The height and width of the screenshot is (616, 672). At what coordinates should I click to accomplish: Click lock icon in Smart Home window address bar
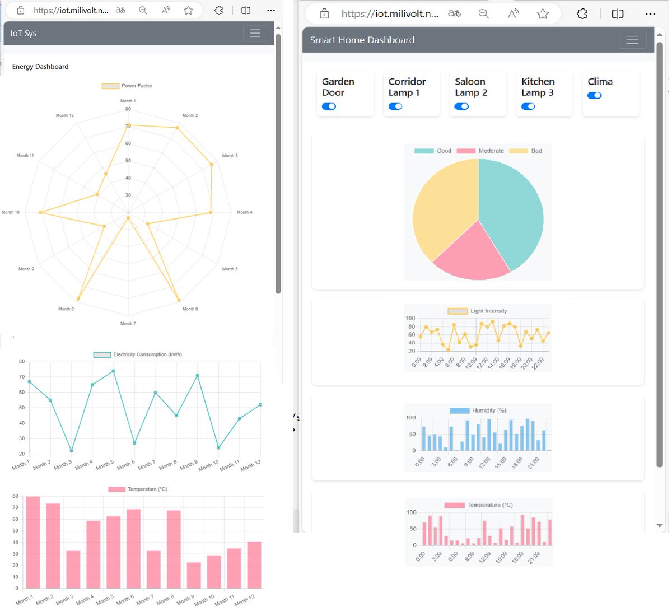pyautogui.click(x=324, y=13)
